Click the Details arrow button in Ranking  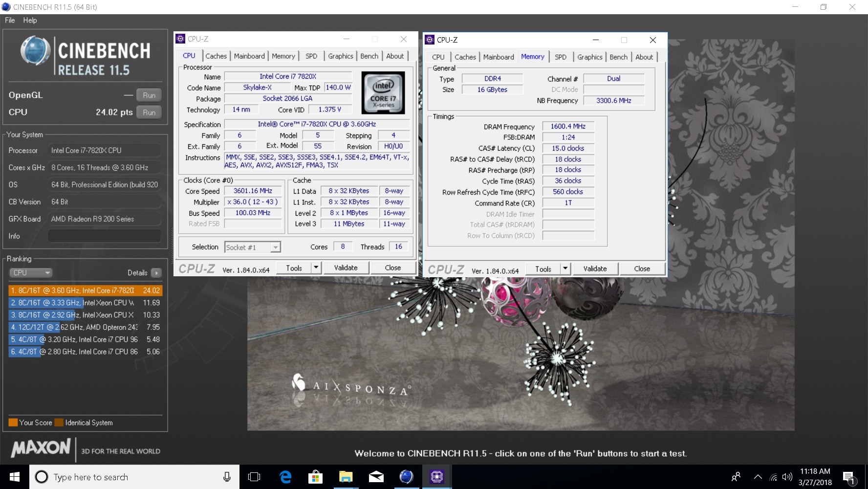(x=156, y=273)
